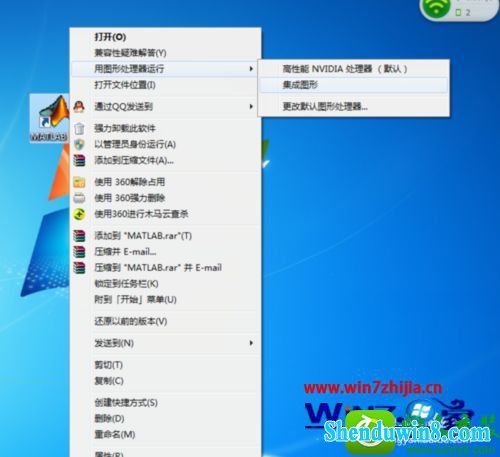Click the trash icon beside 强力卸载此软件
Image resolution: width=500 pixels, height=457 pixels.
pyautogui.click(x=79, y=128)
